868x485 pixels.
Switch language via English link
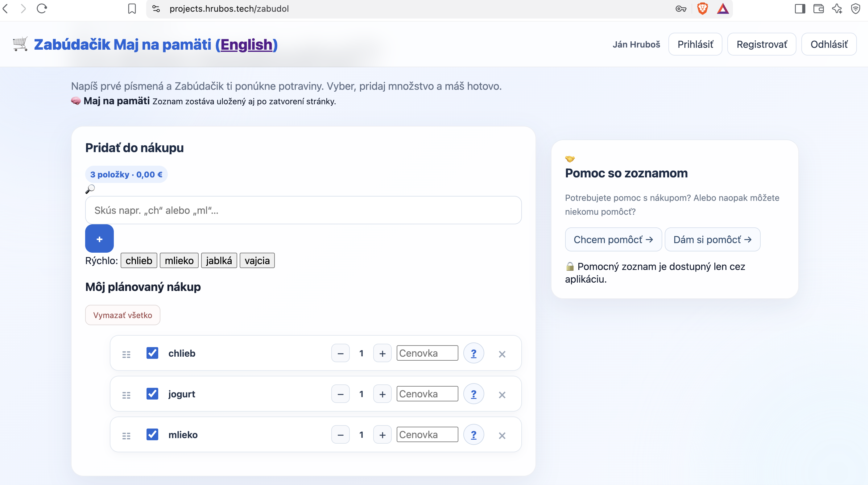tap(246, 44)
